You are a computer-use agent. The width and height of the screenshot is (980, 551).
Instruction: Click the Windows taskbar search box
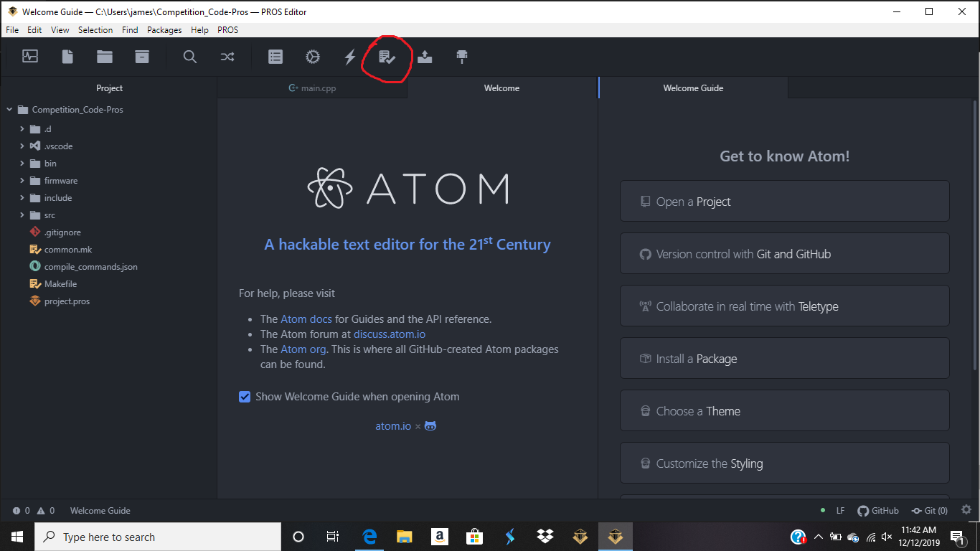tap(158, 537)
